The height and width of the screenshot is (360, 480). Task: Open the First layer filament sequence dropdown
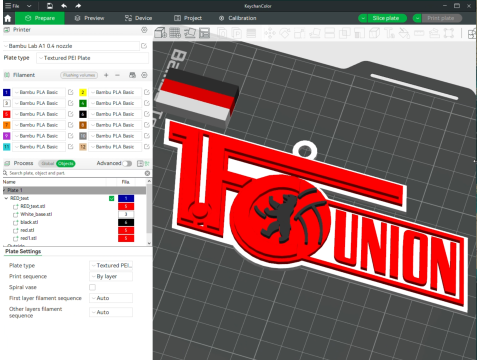click(111, 298)
